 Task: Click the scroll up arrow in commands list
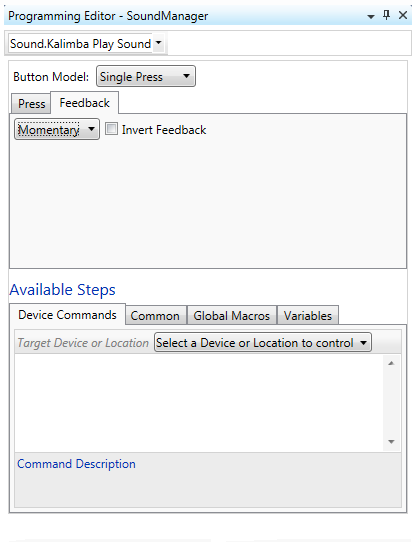click(x=391, y=363)
